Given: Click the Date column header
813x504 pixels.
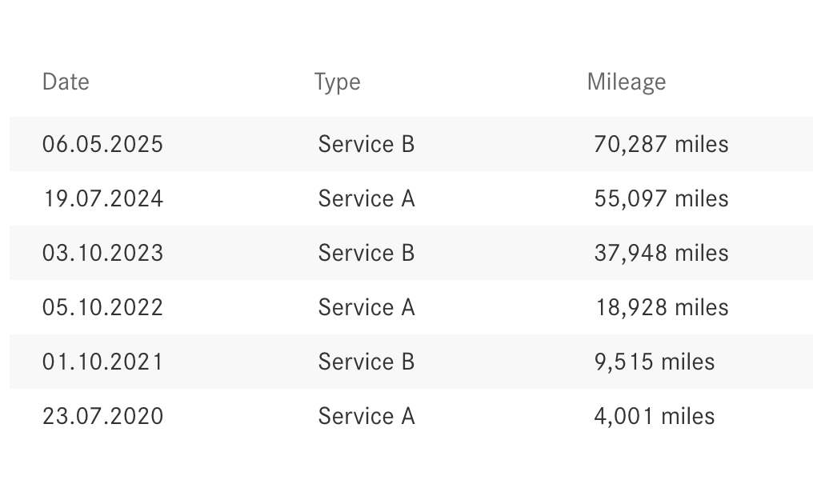Looking at the screenshot, I should pos(66,82).
